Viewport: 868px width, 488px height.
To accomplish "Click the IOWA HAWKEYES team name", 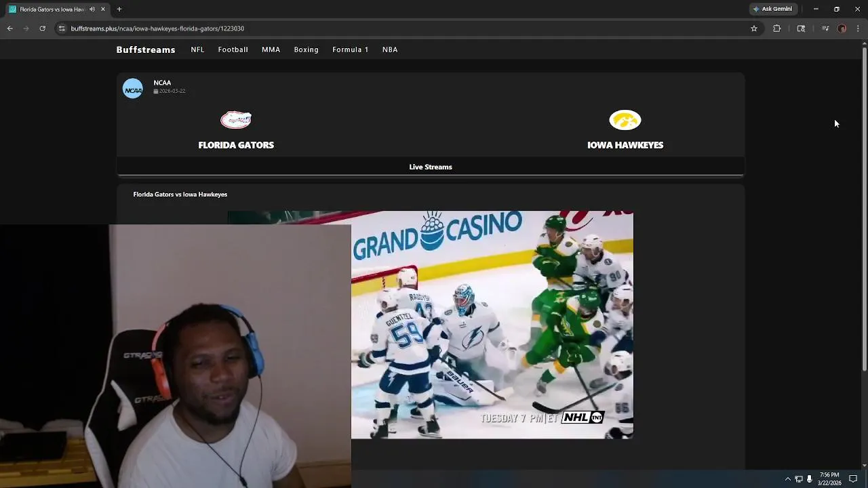I will [x=625, y=145].
